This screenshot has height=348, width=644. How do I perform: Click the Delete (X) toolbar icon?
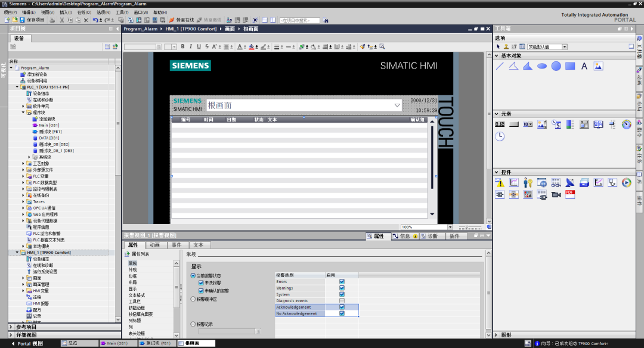[x=86, y=20]
